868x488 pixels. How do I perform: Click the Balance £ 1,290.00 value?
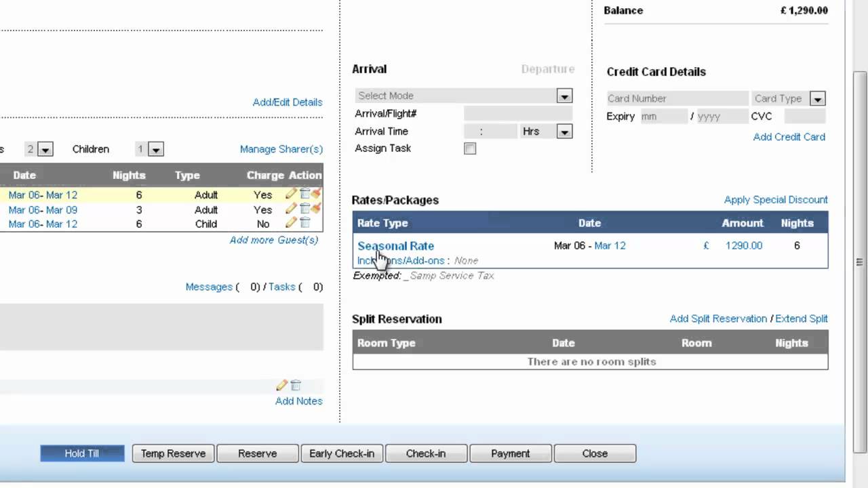point(804,10)
